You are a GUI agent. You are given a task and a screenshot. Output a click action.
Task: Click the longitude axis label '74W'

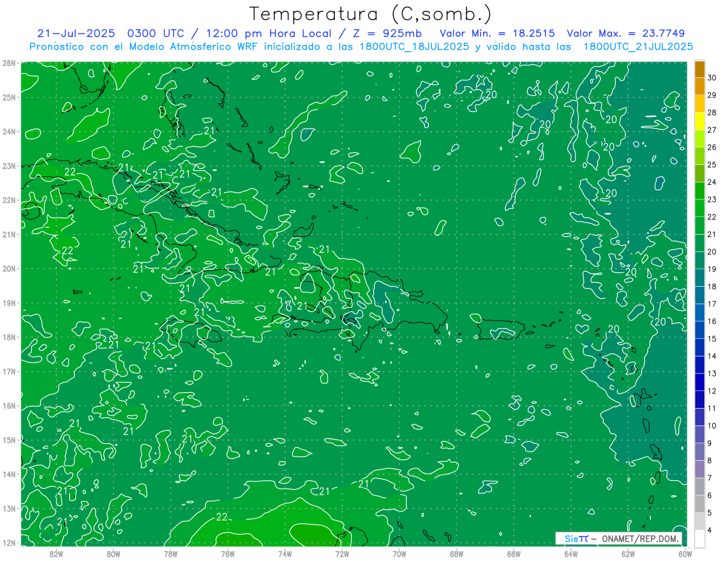(285, 554)
